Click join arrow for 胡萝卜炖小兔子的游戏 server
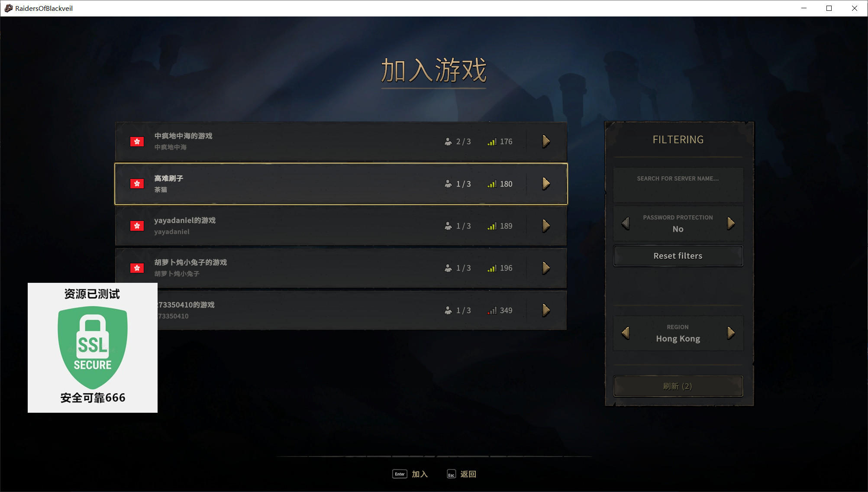868x492 pixels. tap(546, 268)
